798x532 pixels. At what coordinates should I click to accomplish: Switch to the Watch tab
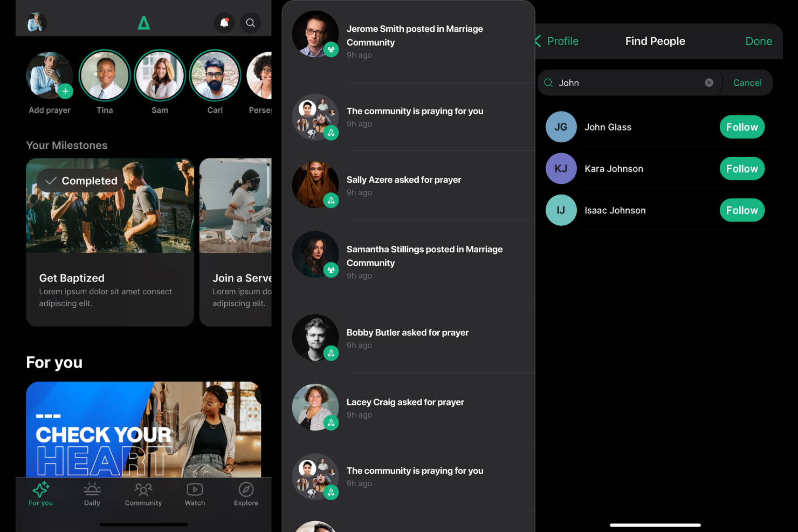point(195,494)
